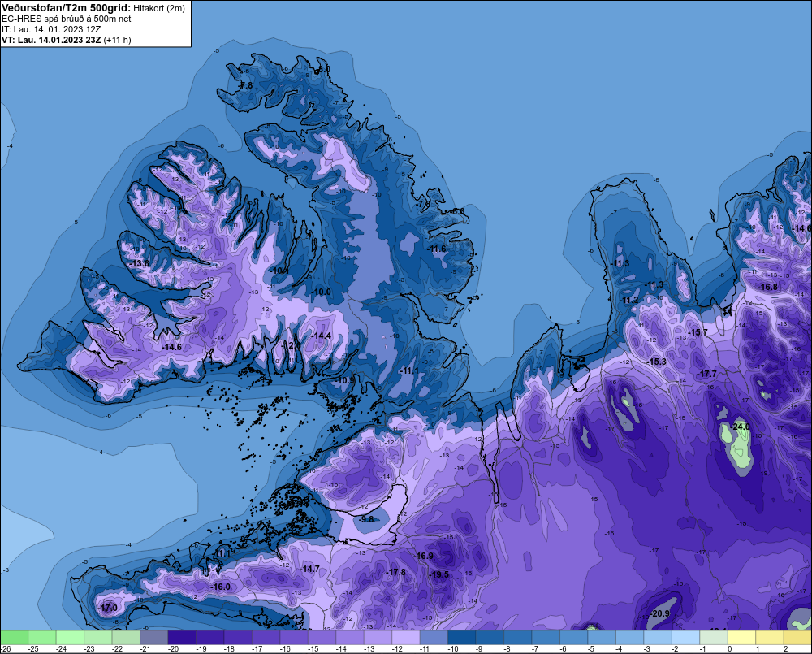Viewport: 812px width, 654px height.
Task: Select the 'Hitakort (2m)' header text
Action: [159, 8]
